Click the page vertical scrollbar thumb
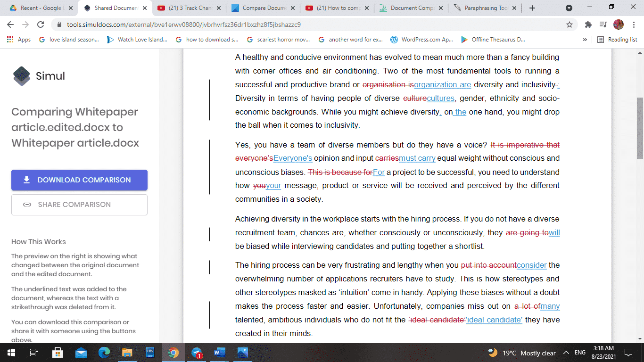This screenshot has height=362, width=644. [640, 127]
